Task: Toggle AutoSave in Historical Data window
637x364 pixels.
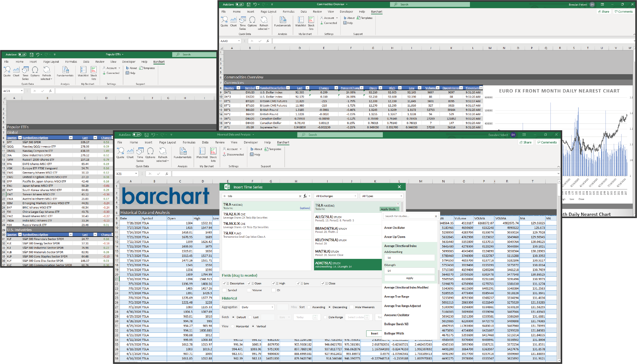Action: click(x=136, y=135)
